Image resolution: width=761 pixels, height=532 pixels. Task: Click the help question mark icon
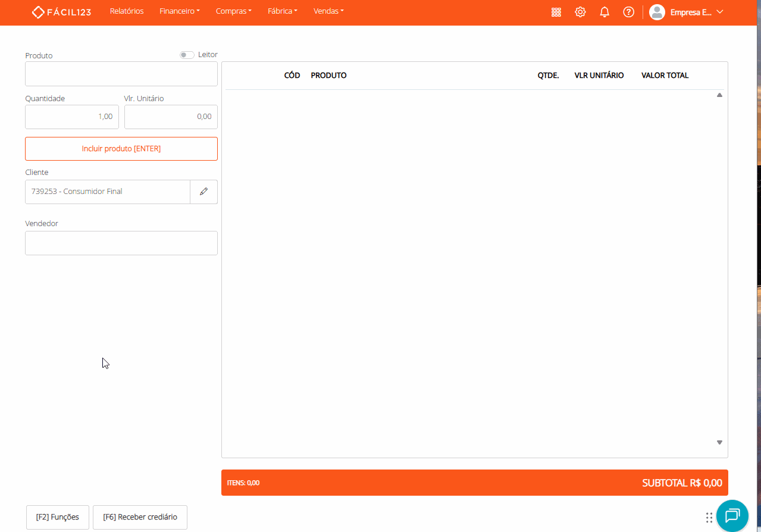pos(628,12)
